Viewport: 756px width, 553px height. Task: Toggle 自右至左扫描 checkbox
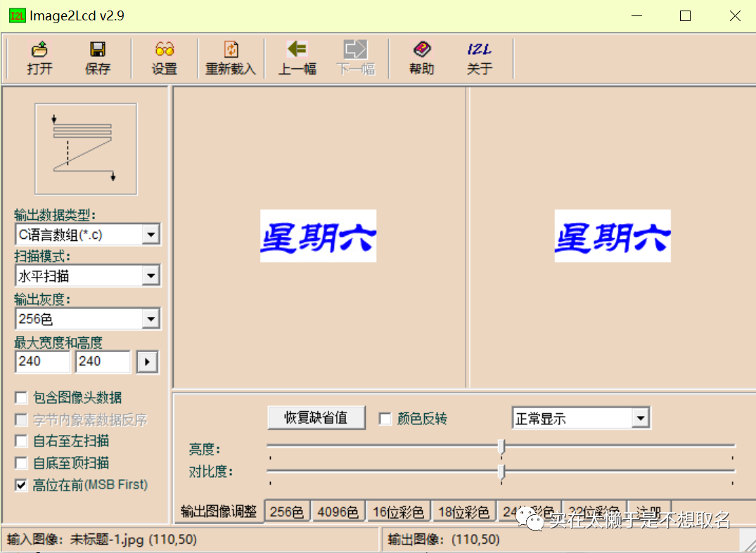[x=22, y=441]
